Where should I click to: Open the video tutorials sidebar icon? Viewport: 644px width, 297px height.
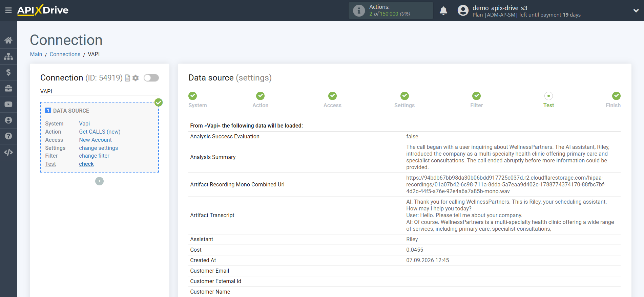click(8, 104)
